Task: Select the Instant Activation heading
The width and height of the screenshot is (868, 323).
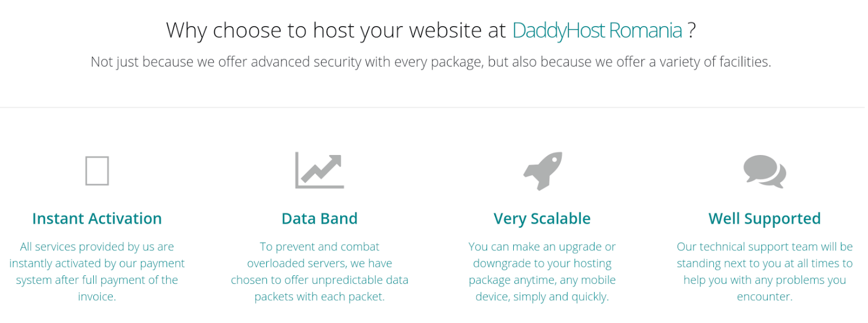Action: pos(97,218)
